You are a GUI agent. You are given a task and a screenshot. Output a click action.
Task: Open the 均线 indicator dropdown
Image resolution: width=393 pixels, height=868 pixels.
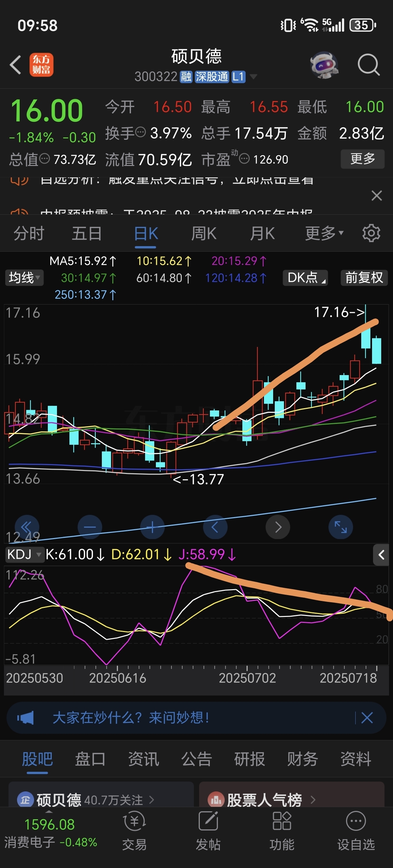(x=24, y=278)
